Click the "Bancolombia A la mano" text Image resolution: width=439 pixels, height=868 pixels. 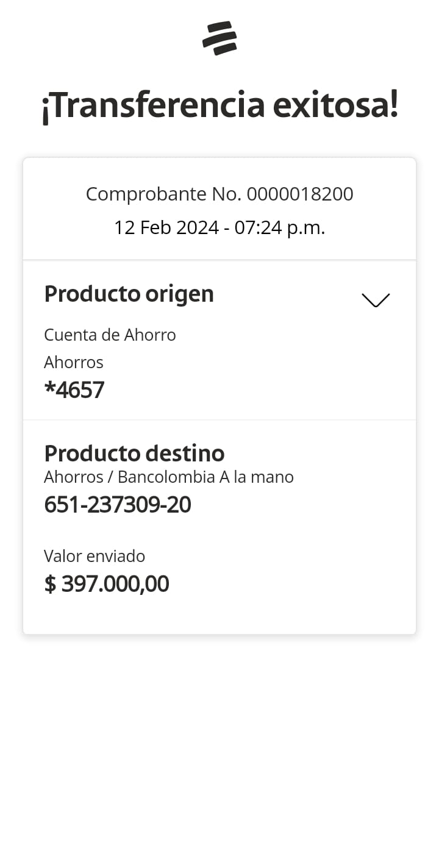pos(205,477)
